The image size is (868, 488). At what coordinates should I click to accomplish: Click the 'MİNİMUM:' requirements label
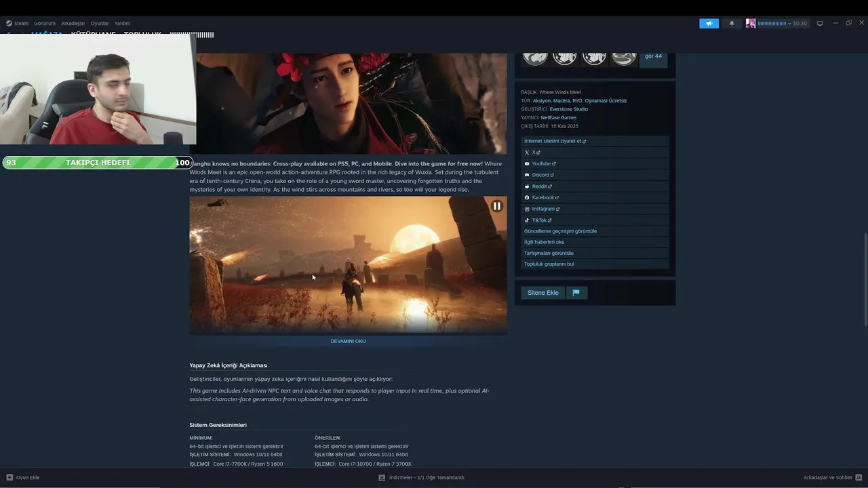tap(201, 438)
